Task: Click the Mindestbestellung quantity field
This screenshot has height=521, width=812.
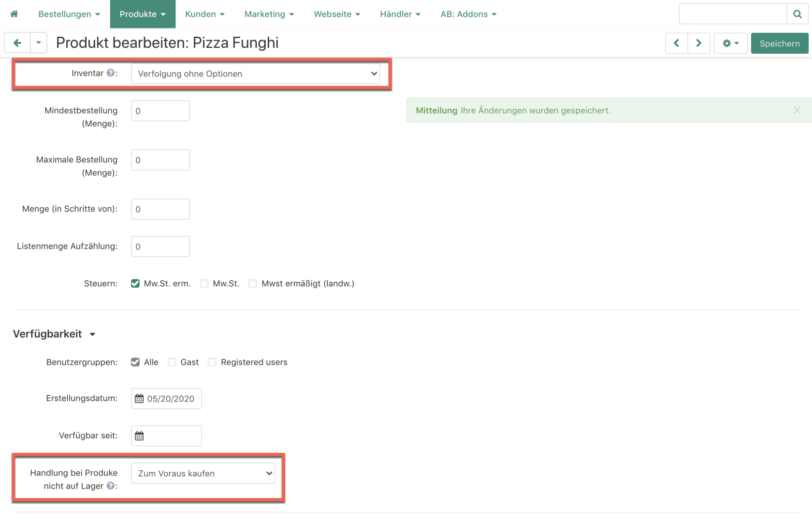Action: click(x=160, y=111)
